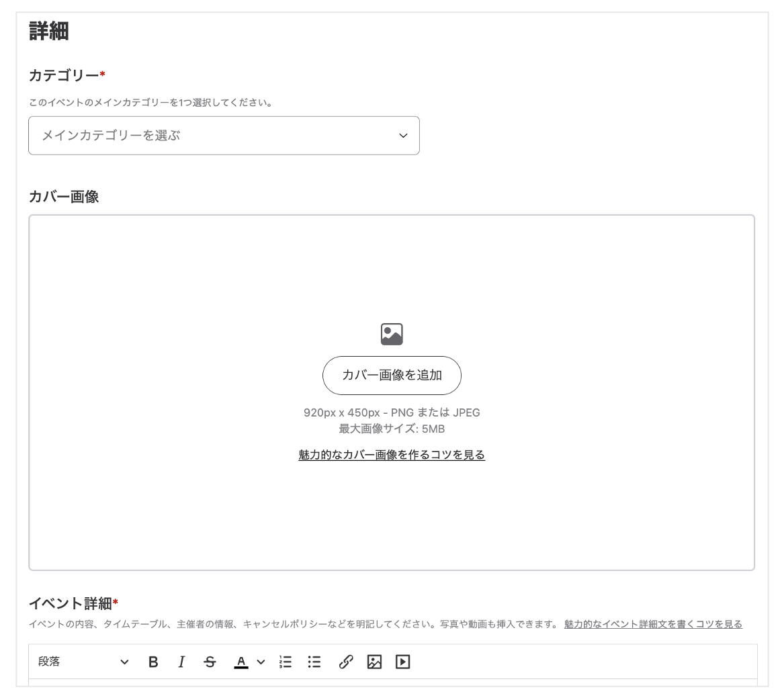This screenshot has width=782, height=700.
Task: Toggle bold formatting in the editor toolbar
Action: (x=153, y=662)
